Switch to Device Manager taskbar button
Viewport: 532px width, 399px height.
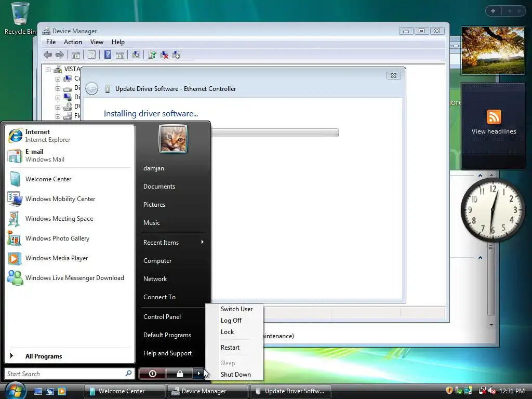click(x=207, y=391)
